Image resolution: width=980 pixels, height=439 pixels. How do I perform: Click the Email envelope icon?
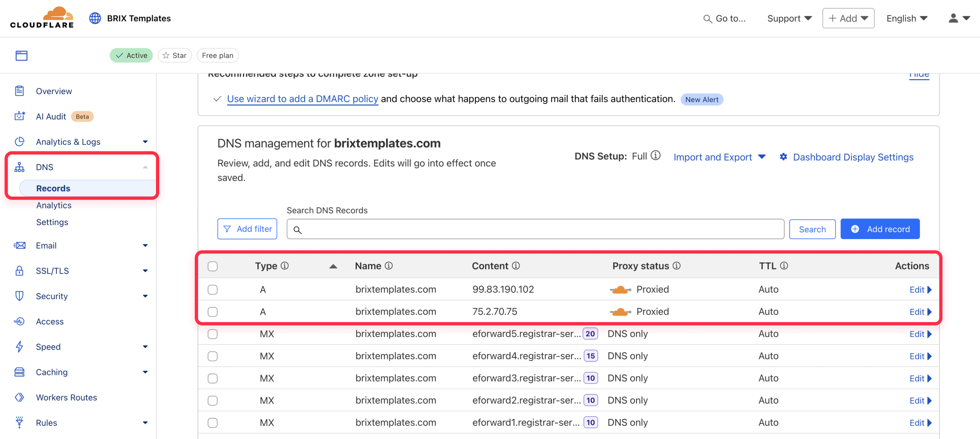[x=20, y=245]
